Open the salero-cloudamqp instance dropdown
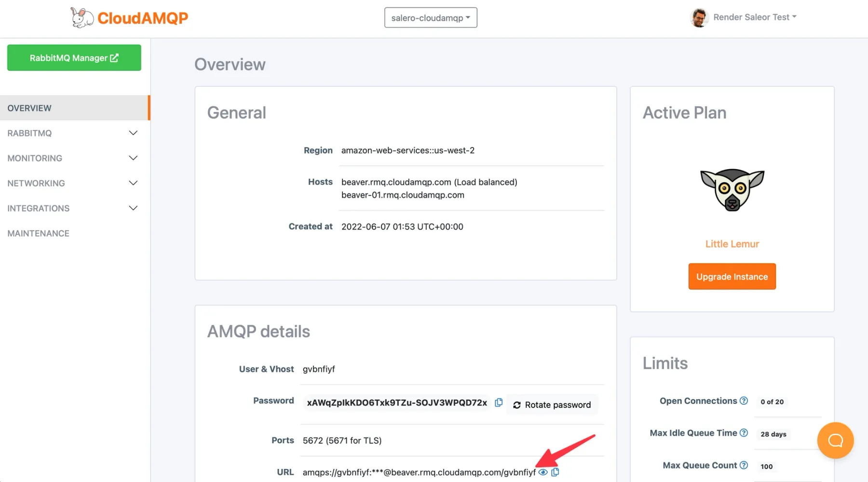This screenshot has height=482, width=868. [430, 17]
